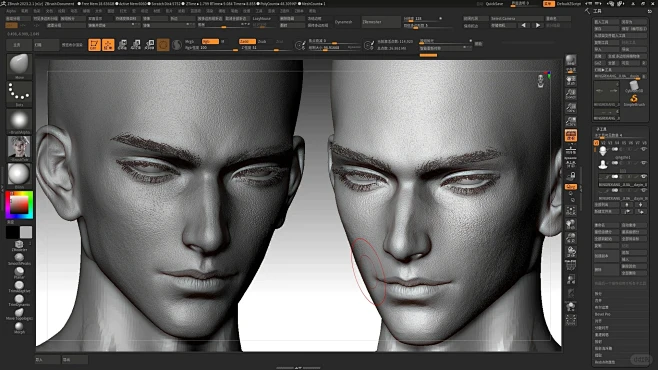Open the BrushAlpha selector
This screenshot has height=370, width=658.
[19, 121]
